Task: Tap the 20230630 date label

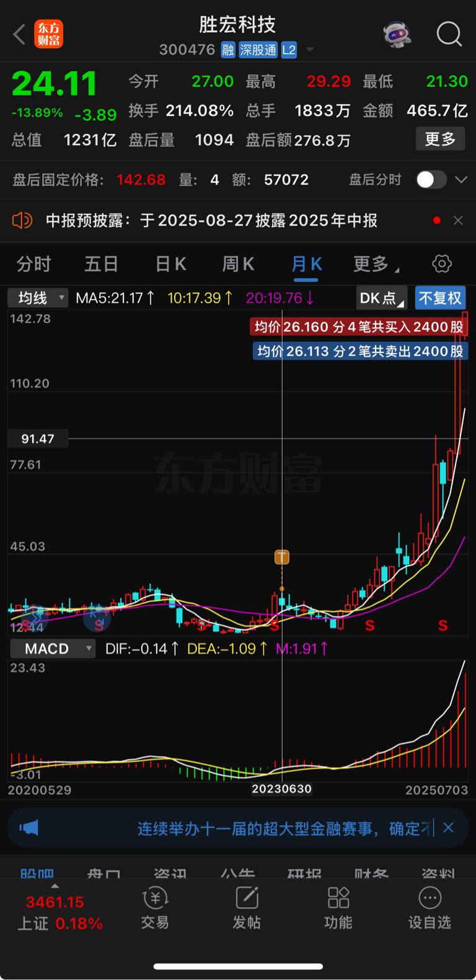Action: coord(281,789)
